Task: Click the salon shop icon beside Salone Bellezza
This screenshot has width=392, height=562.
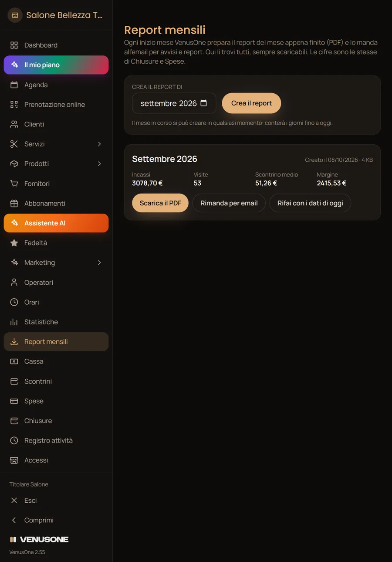Action: (15, 15)
